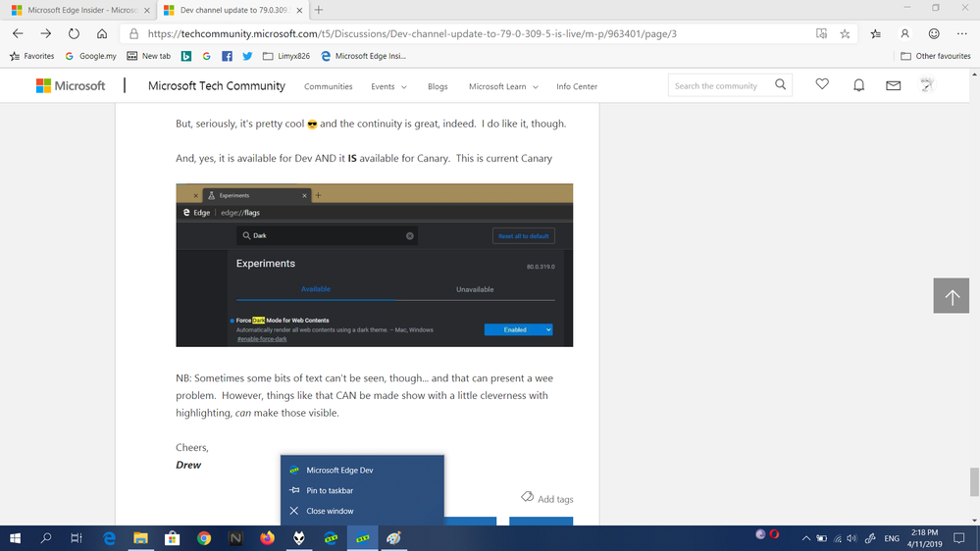Open the Favorites bookmark bar item
This screenshot has width=980, height=551.
[31, 56]
